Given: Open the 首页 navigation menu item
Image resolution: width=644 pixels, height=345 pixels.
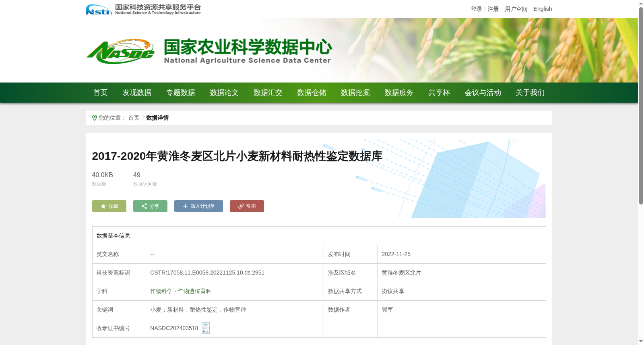Looking at the screenshot, I should 101,93.
